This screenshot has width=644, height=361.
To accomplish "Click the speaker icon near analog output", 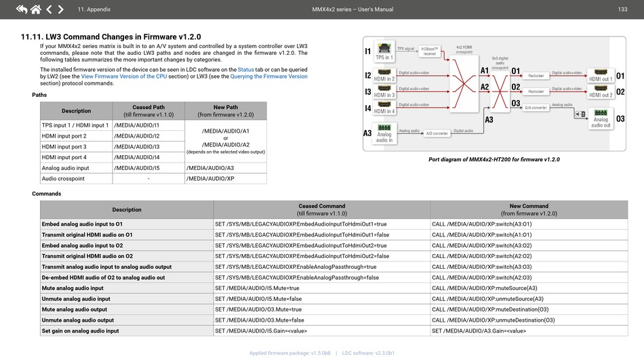I will click(x=580, y=114).
